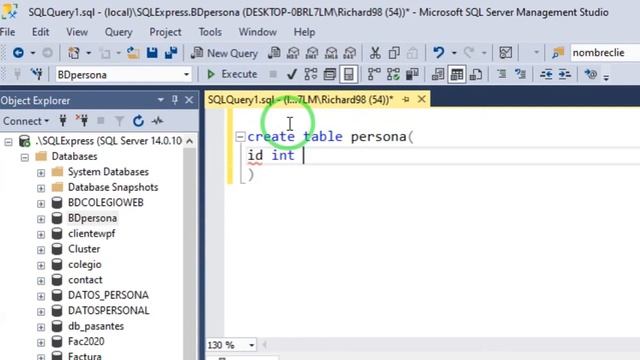The width and height of the screenshot is (640, 360).
Task: Select the colegio database
Action: [84, 264]
